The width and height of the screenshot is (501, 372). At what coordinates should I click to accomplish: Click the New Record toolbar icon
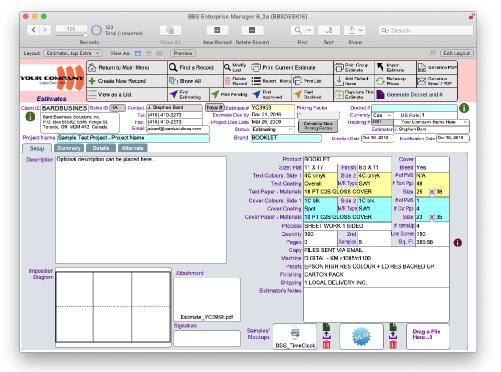pyautogui.click(x=217, y=30)
